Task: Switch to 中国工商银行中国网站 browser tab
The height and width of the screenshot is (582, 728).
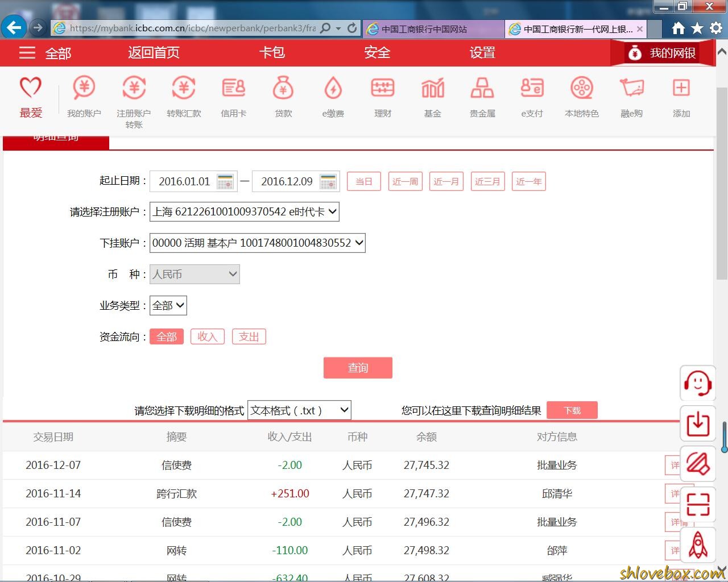Action: (x=433, y=29)
